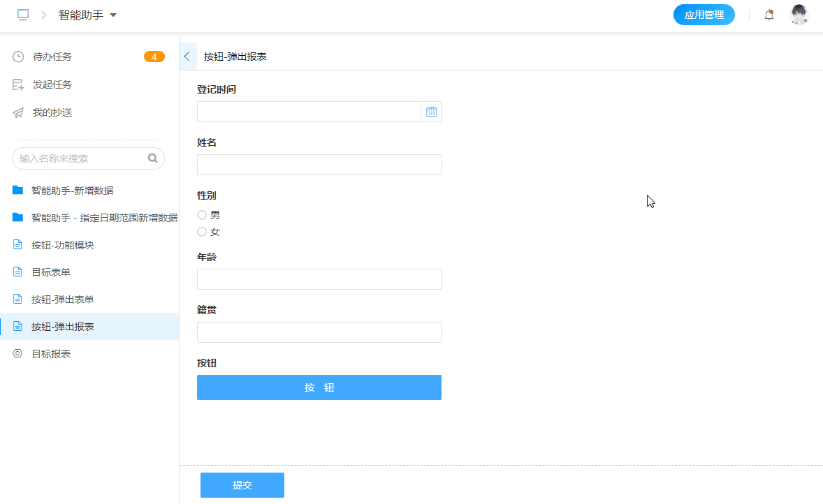Expand 智能助手 - 指定日期范围新增数据 folder
Screen dimensions: 823x504
103,218
